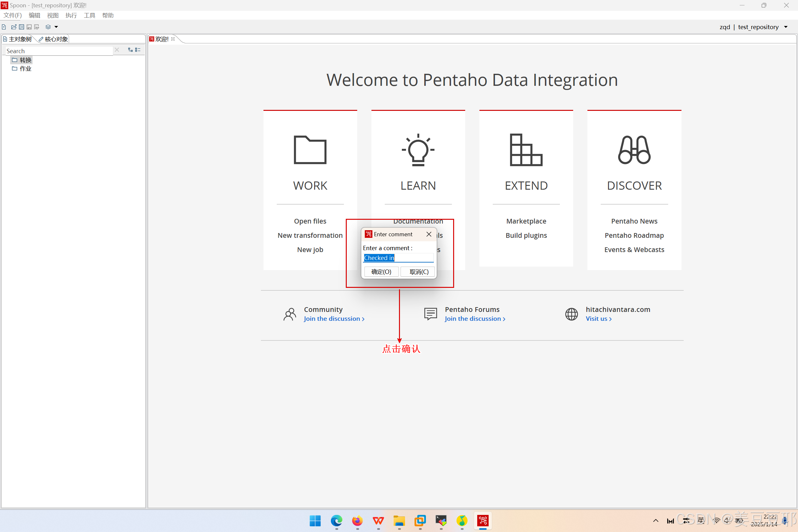Viewport: 798px width, 532px height.
Task: Select the 转换 folder in tree
Action: pos(25,60)
